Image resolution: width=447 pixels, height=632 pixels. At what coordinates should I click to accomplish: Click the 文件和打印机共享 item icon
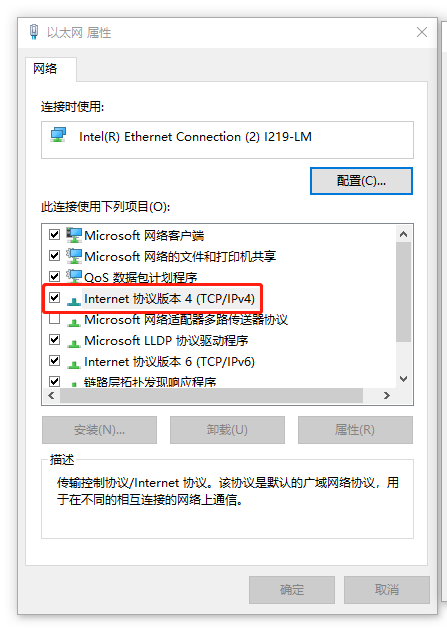74,256
